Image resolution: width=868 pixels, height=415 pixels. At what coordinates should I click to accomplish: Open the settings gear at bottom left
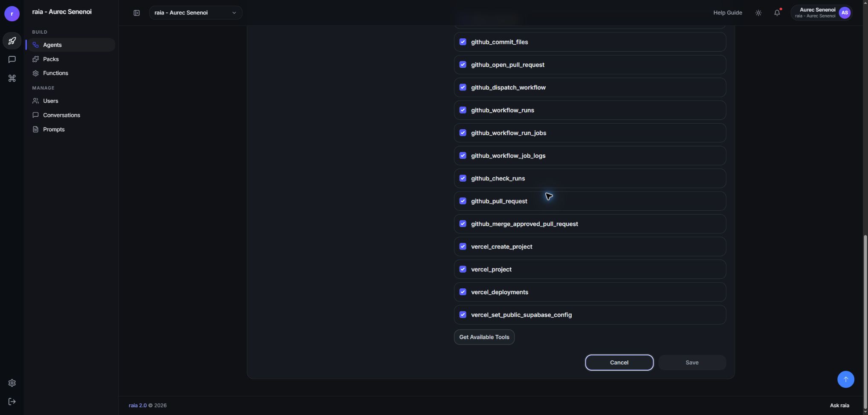12,383
